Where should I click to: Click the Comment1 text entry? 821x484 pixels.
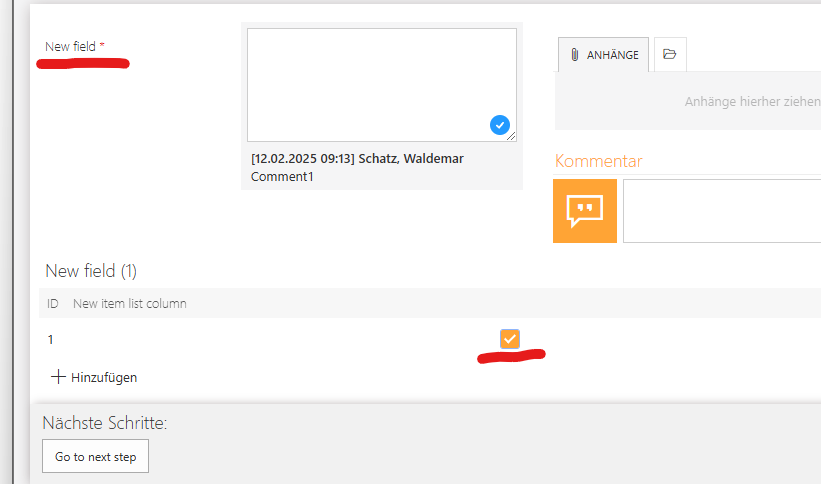(282, 177)
